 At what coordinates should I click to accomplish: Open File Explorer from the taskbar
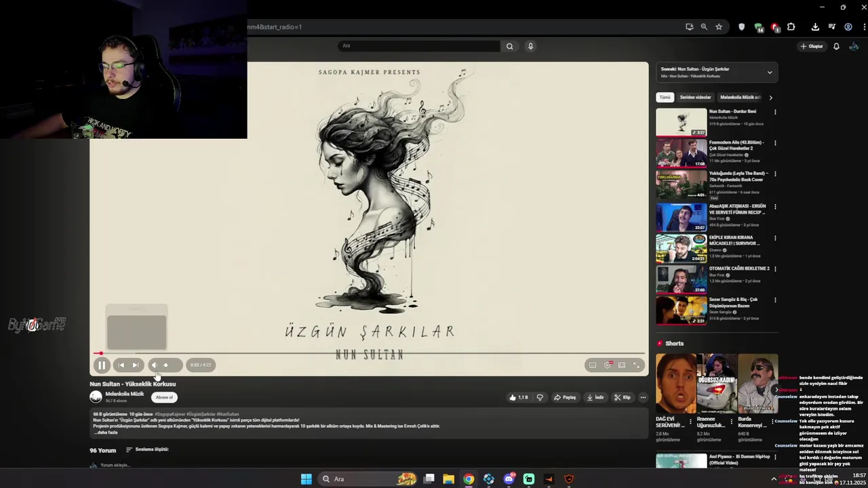tap(448, 479)
